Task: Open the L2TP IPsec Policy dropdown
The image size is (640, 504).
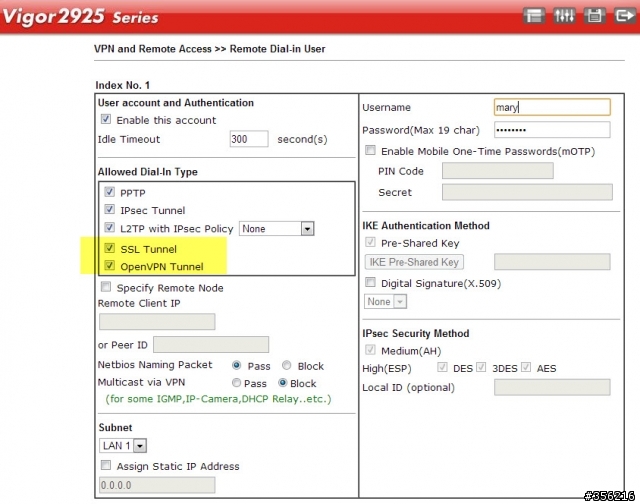Action: (x=276, y=229)
